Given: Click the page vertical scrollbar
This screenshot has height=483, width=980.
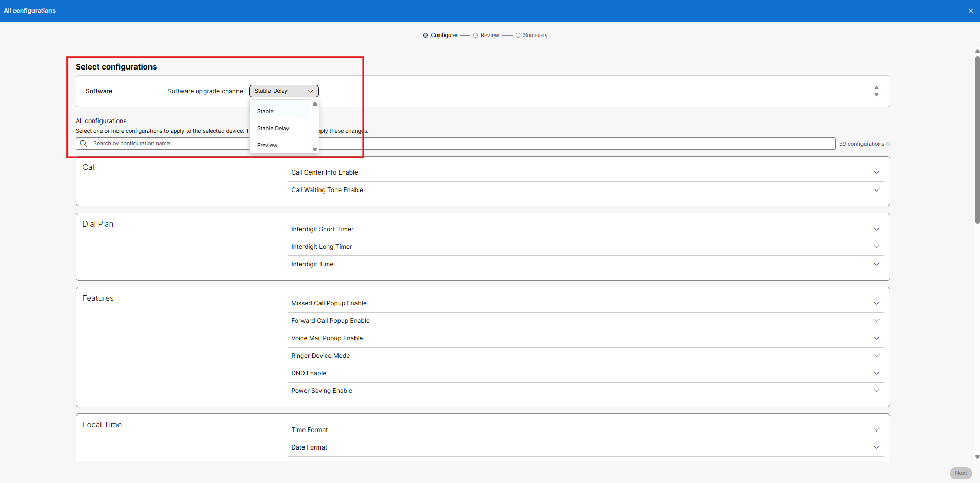Looking at the screenshot, I should (977, 139).
